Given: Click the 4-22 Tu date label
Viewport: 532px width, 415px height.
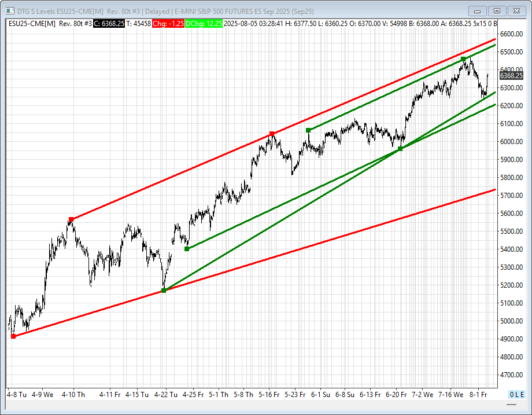Looking at the screenshot, I should [166, 395].
